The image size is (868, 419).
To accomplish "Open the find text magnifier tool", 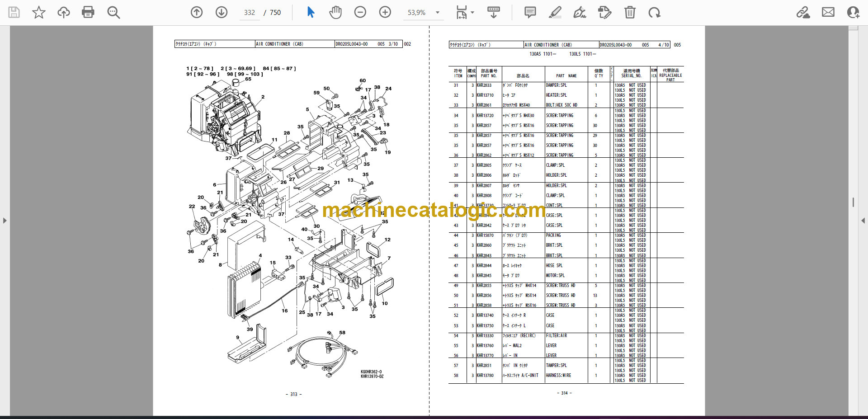I will (113, 12).
